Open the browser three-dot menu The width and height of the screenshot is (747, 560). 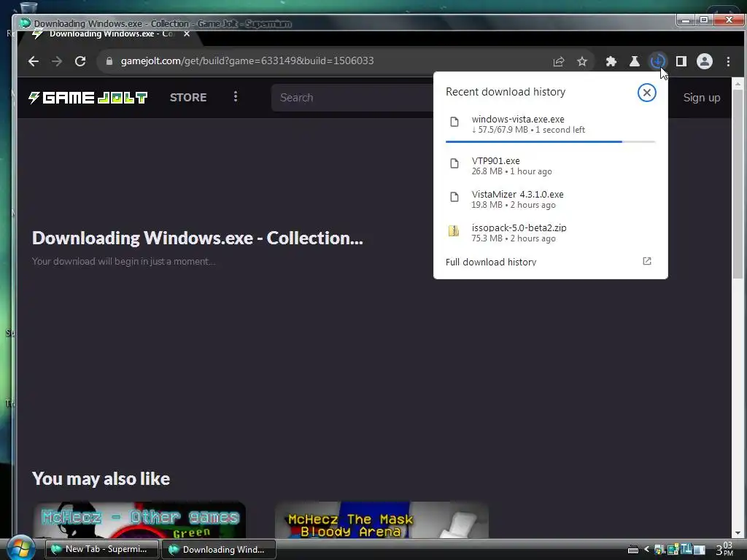coord(728,61)
